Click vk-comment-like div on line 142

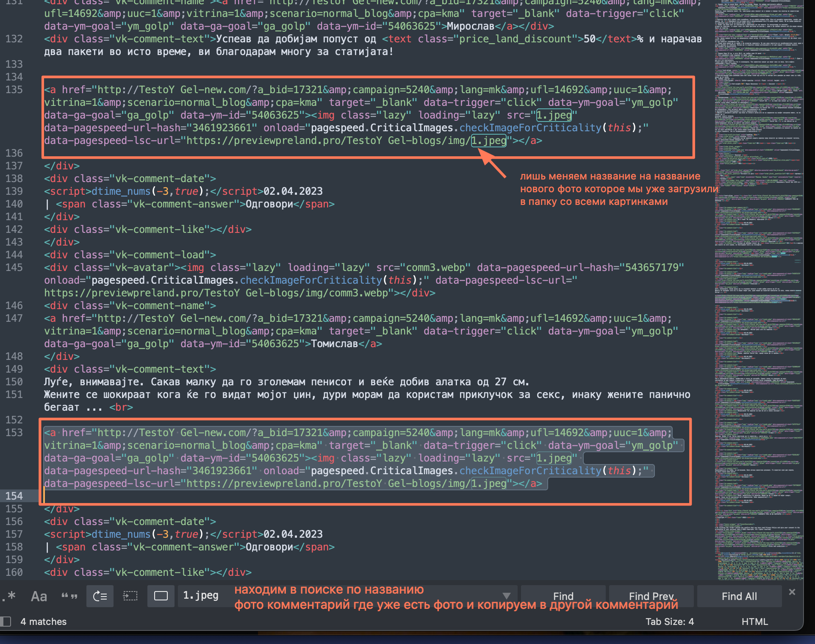pyautogui.click(x=148, y=229)
